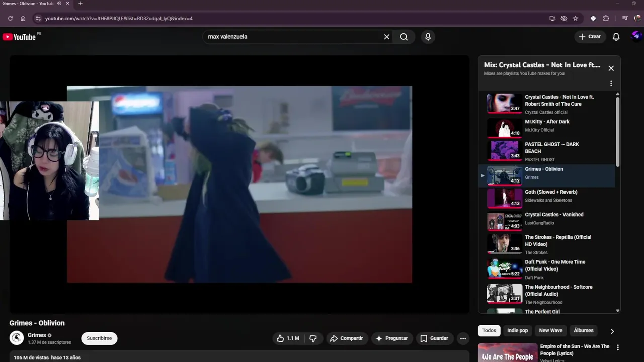644x362 pixels.
Task: Open 'We Are The People' recommendation thumbnail
Action: (x=507, y=352)
